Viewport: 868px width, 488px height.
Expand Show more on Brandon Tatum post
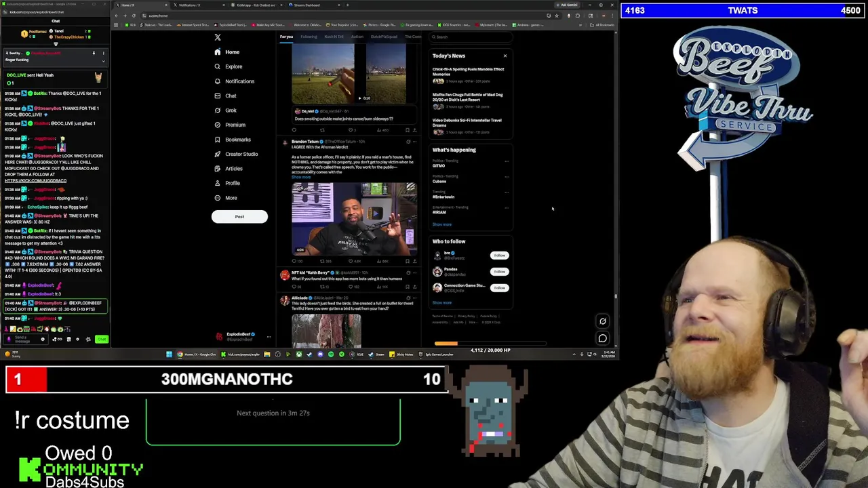300,177
